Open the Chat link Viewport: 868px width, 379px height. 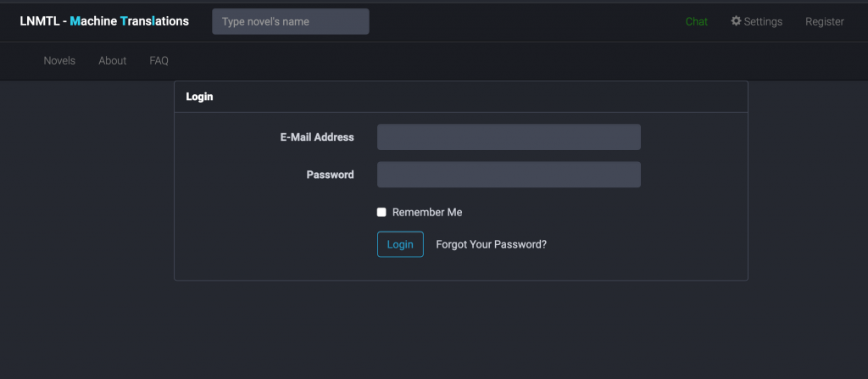pos(696,21)
